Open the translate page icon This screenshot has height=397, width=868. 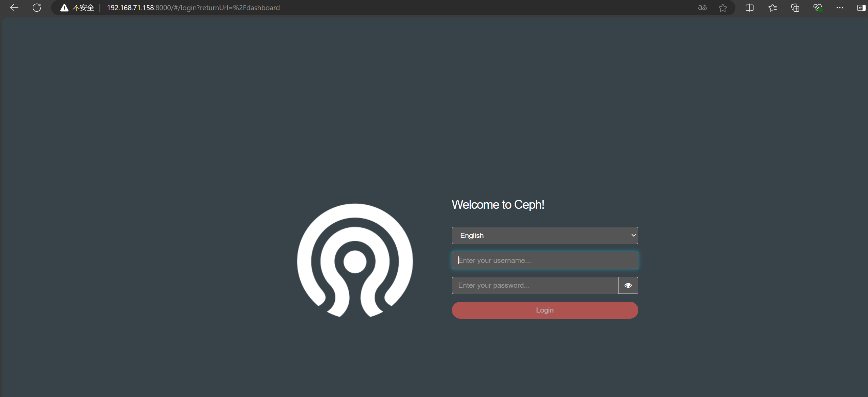tap(702, 7)
